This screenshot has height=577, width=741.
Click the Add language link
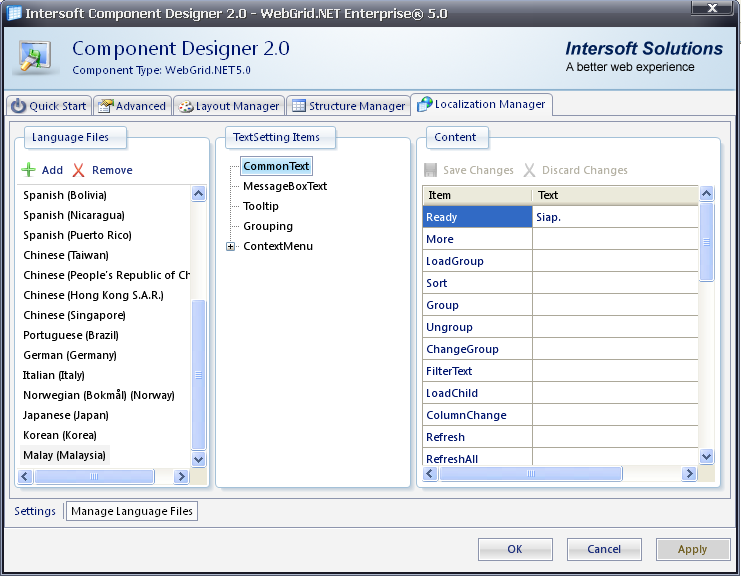(52, 170)
